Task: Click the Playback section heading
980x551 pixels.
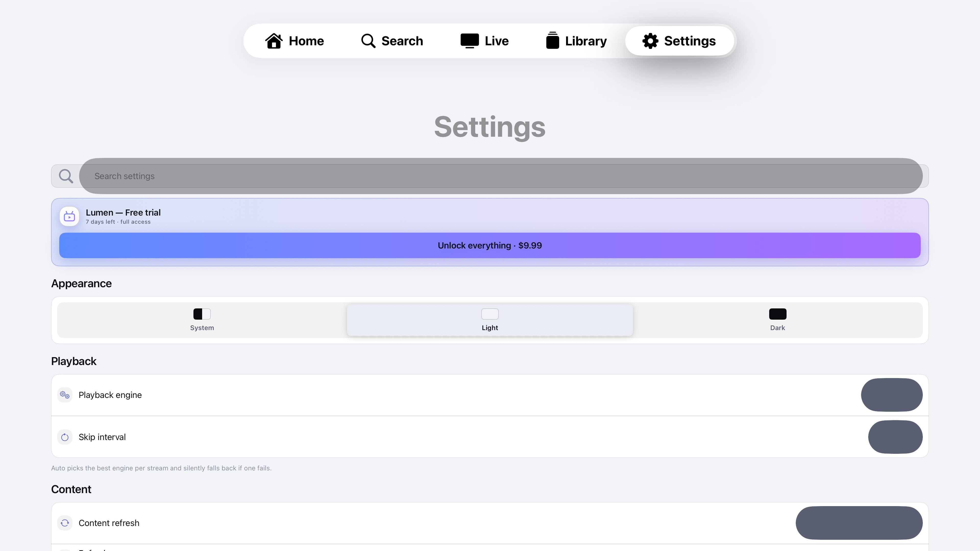Action: pyautogui.click(x=74, y=361)
